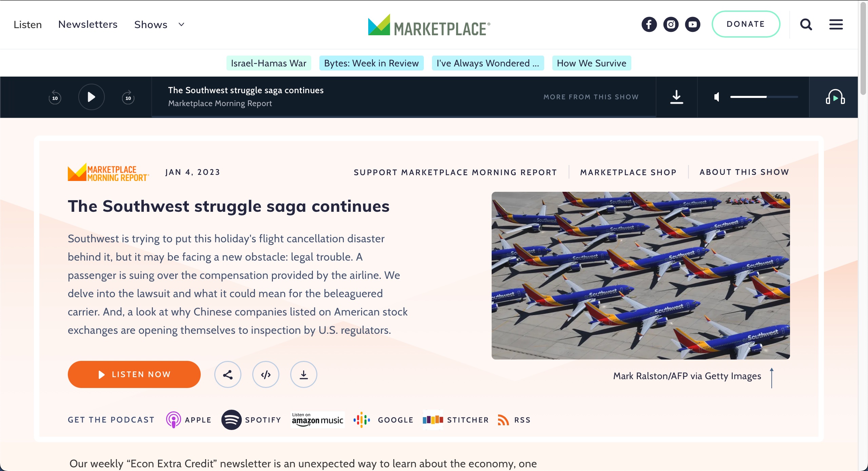Mute the player volume speaker icon
Image resolution: width=868 pixels, height=471 pixels.
[x=717, y=97]
